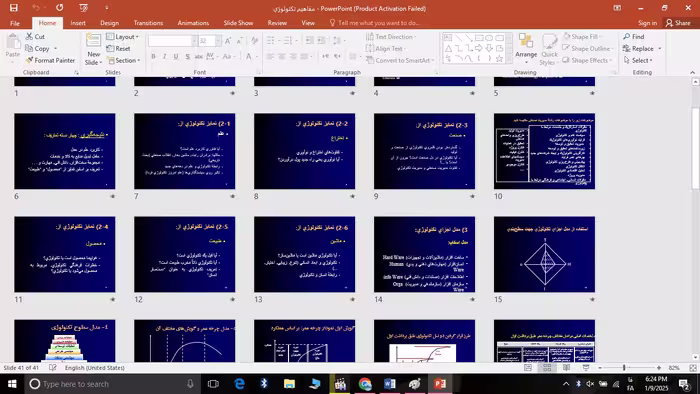
Task: Select the oval shape in shapes gallery
Action: (x=489, y=38)
